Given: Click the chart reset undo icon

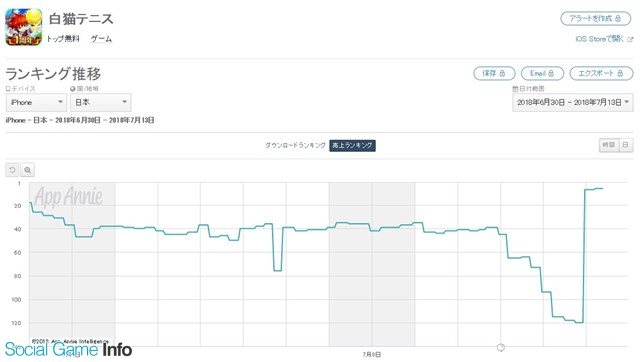Looking at the screenshot, I should point(12,170).
